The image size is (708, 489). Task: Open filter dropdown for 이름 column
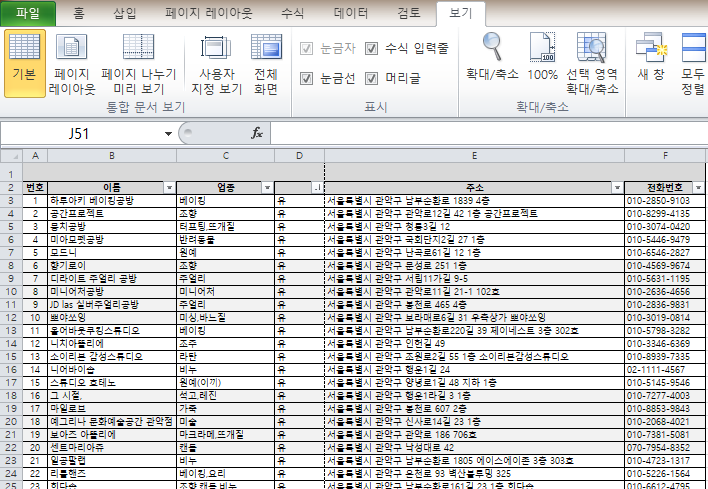tap(169, 188)
